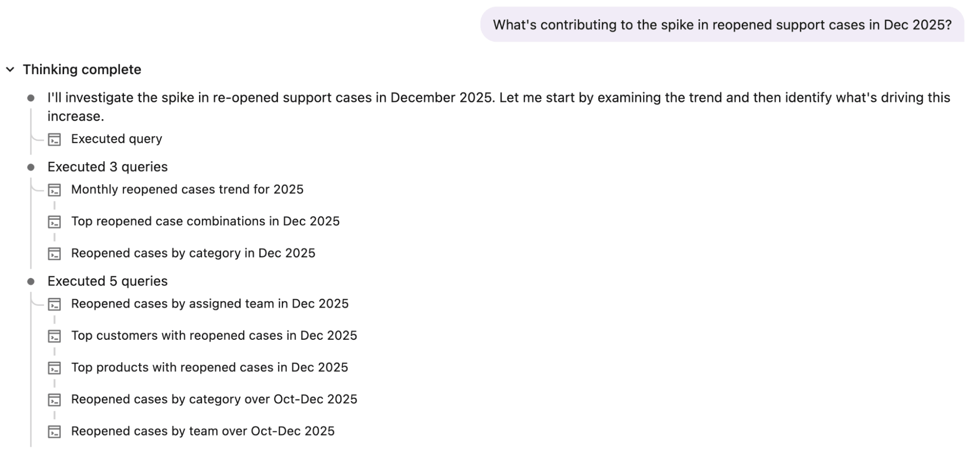Open the query icon beside "Top customers with reopened cases"
The image size is (980, 452).
(54, 336)
